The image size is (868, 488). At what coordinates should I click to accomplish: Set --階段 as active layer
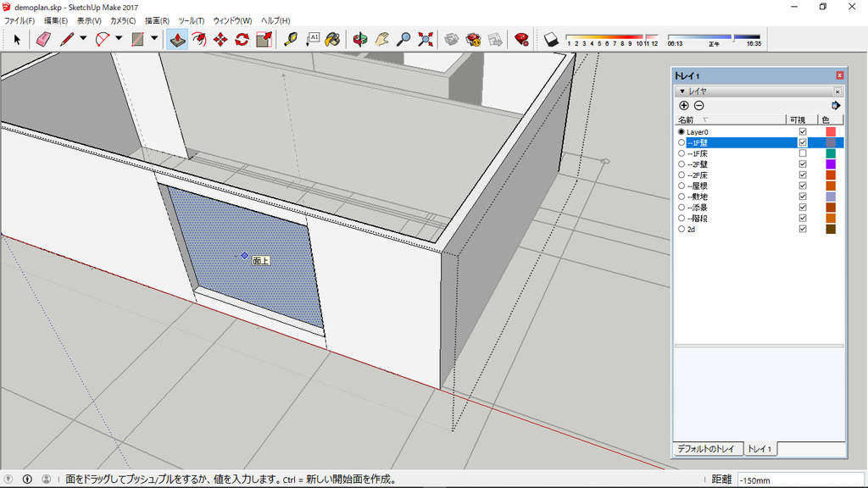pyautogui.click(x=682, y=218)
